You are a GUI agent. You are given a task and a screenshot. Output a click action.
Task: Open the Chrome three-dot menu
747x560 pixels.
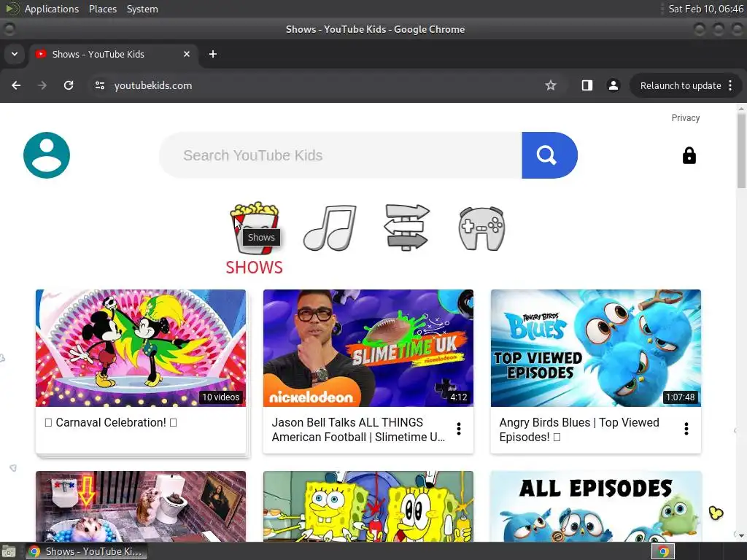pos(730,85)
